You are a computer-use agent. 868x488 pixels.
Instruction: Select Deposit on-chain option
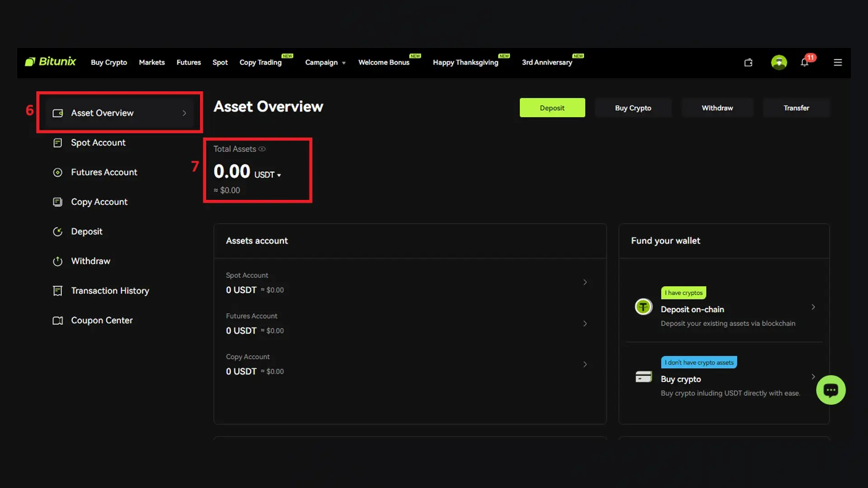[724, 307]
